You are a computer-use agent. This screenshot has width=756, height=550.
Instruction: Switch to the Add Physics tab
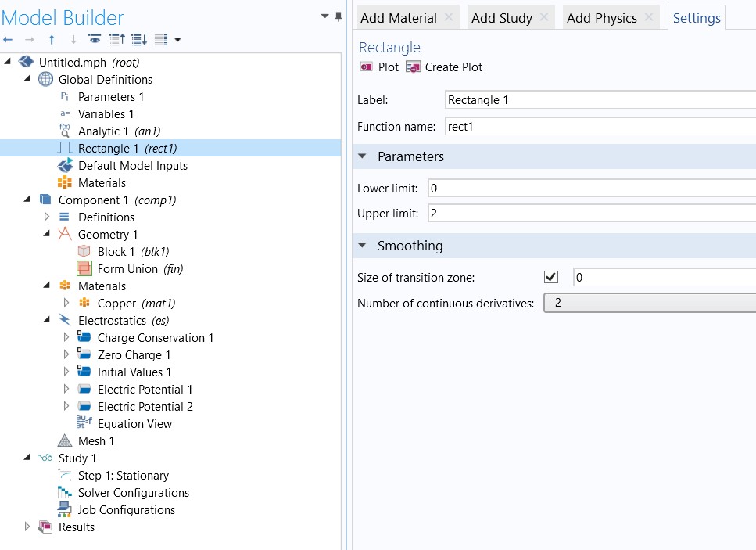[601, 18]
